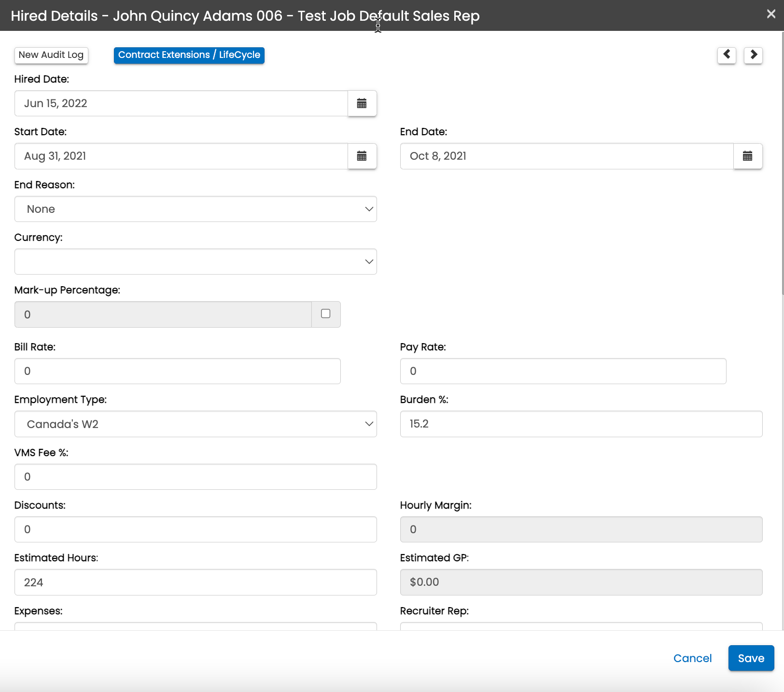The image size is (784, 692).
Task: Open the Start Date calendar picker
Action: tap(362, 156)
